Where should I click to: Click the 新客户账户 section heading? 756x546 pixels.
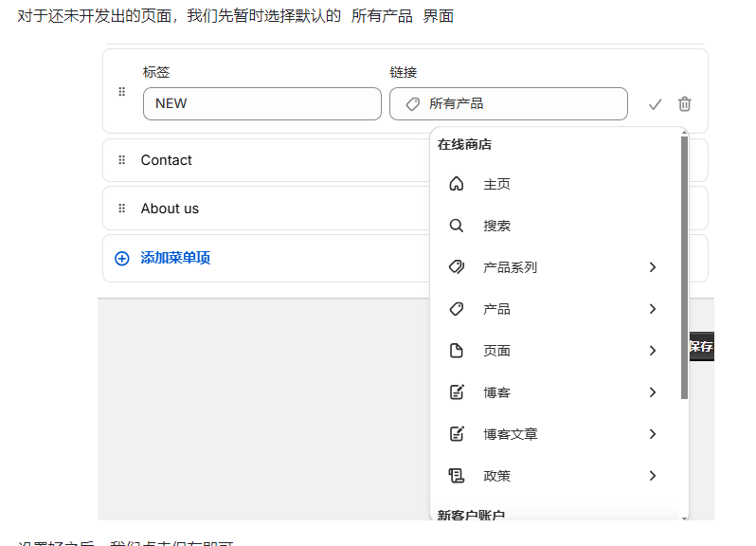point(471,515)
